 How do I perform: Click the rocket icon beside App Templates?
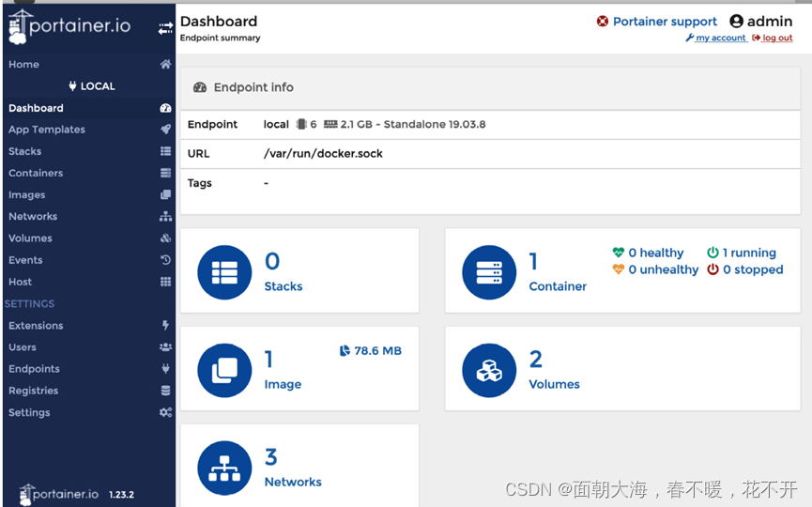[x=165, y=130]
